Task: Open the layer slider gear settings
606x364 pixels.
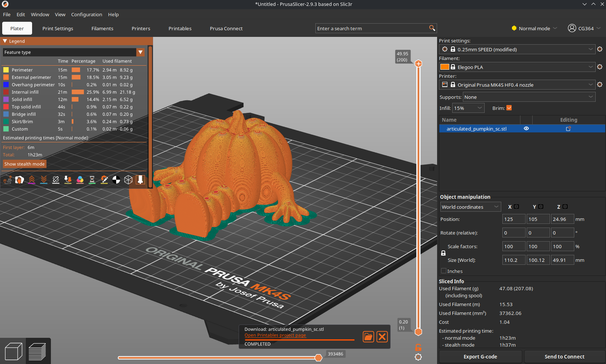Action: tap(418, 357)
